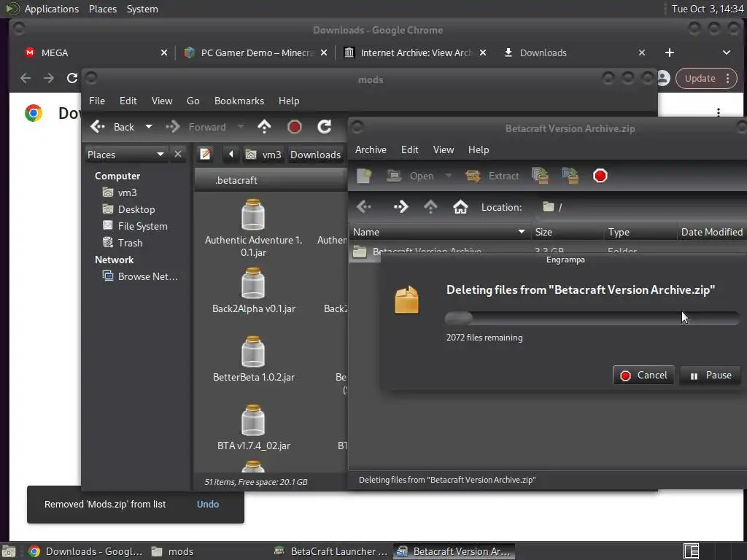Select BetterBeta 1.0.2.jar file
This screenshot has height=560, width=747.
pyautogui.click(x=253, y=359)
